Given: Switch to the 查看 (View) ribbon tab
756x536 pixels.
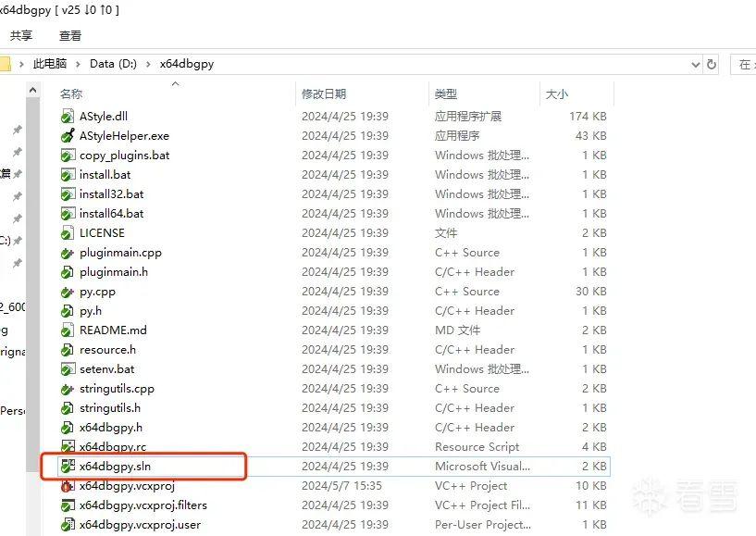Looking at the screenshot, I should 70,36.
